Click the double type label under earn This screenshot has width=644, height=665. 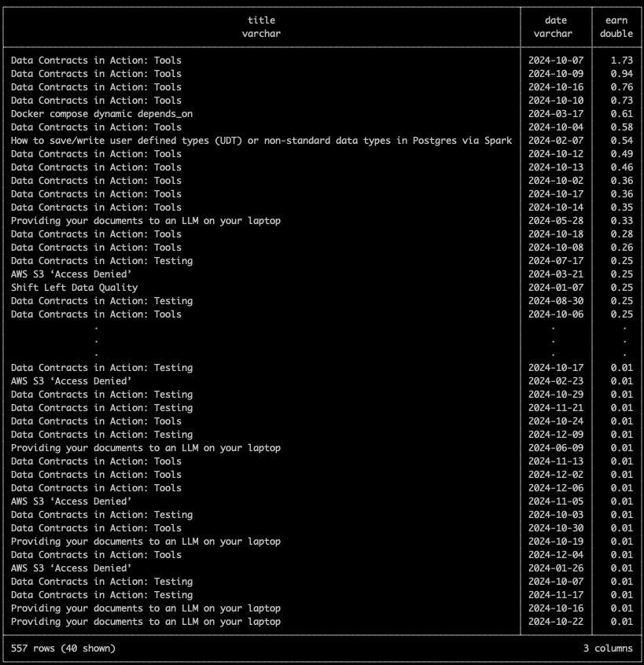coord(617,33)
